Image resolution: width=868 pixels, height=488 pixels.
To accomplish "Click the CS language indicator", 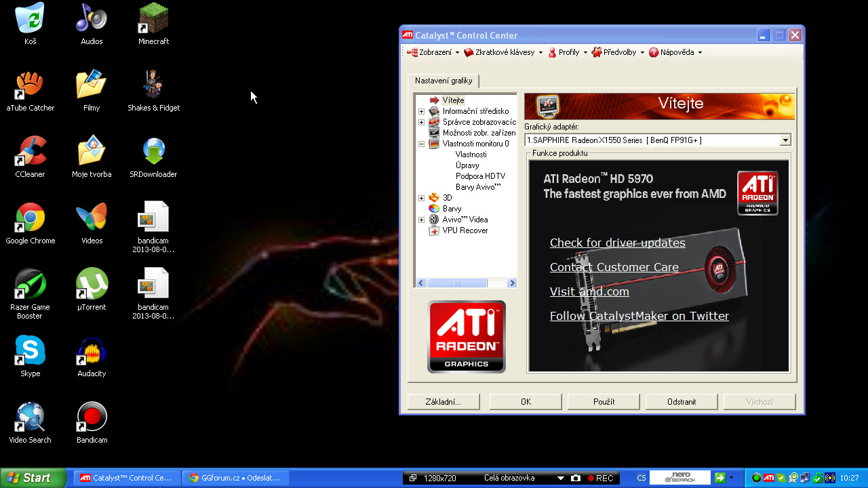I will click(x=641, y=478).
